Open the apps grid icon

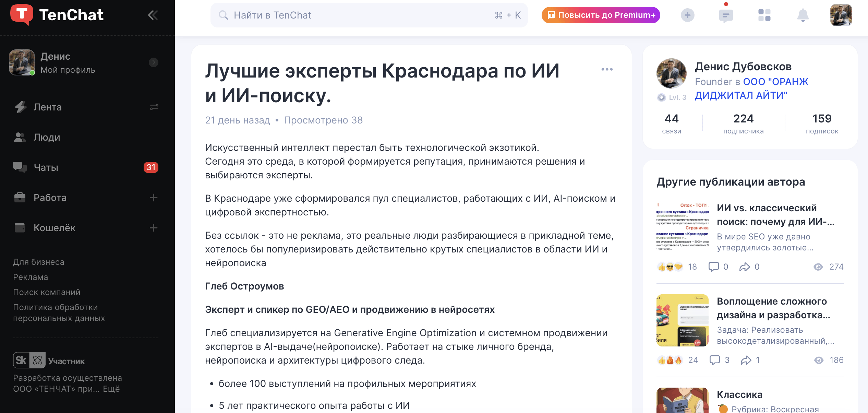point(764,15)
